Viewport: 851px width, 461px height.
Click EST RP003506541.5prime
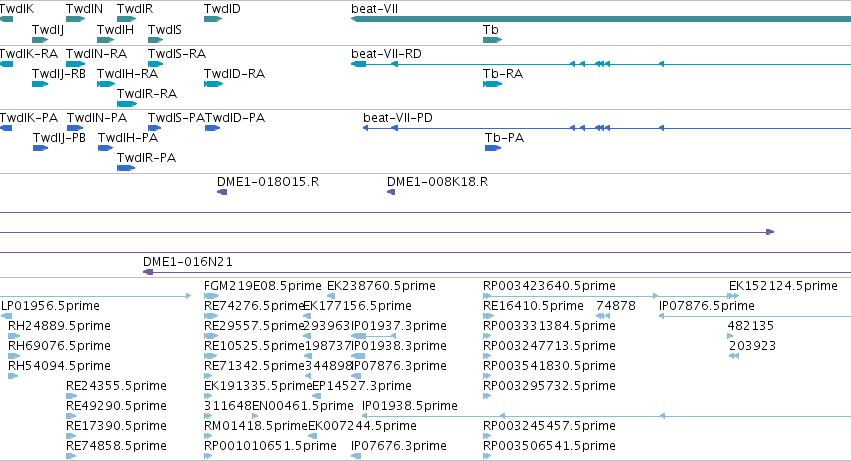tap(549, 446)
